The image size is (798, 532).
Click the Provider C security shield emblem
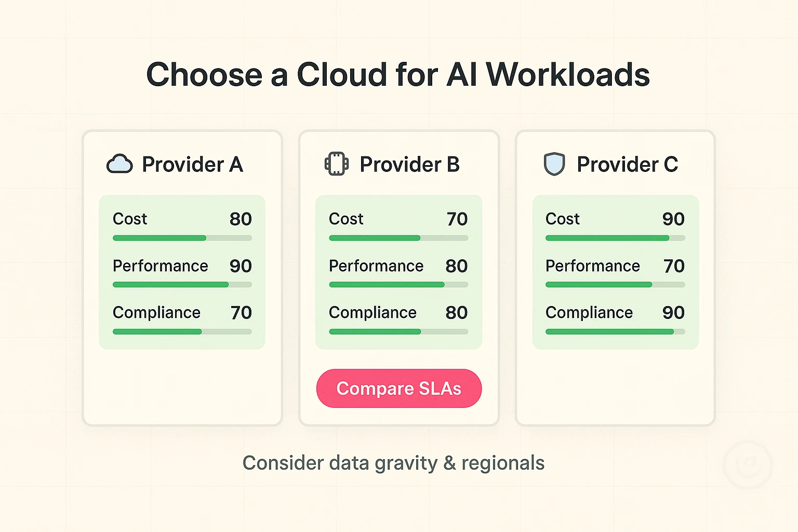pyautogui.click(x=554, y=165)
